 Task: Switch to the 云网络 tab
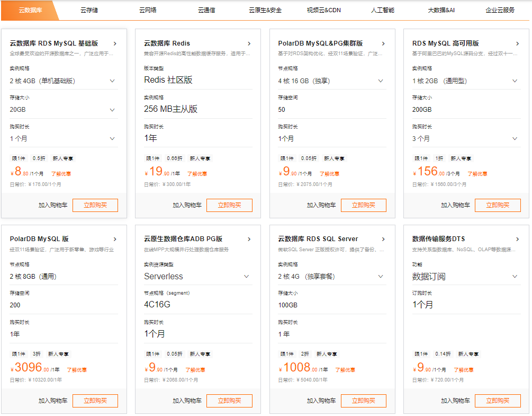pyautogui.click(x=148, y=10)
